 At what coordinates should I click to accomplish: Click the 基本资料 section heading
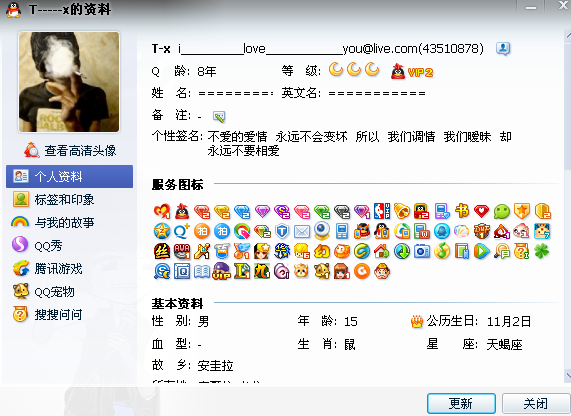point(177,303)
